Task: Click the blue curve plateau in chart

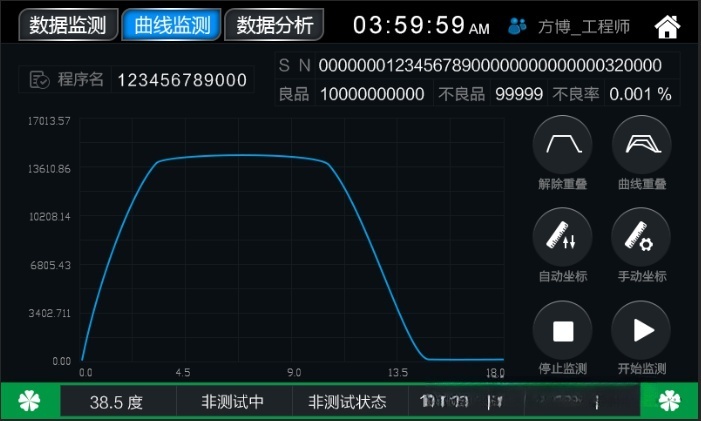Action: pos(241,156)
